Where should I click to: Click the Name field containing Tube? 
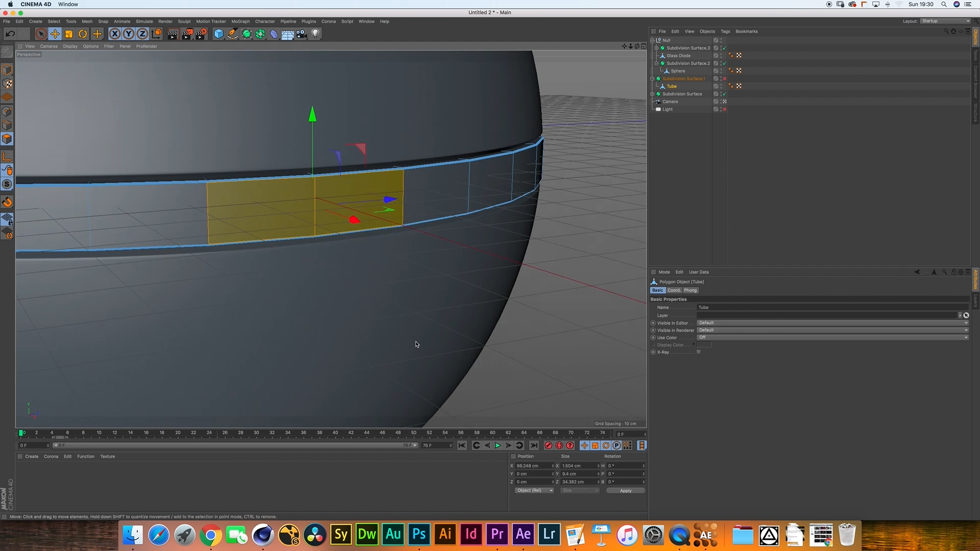point(832,308)
